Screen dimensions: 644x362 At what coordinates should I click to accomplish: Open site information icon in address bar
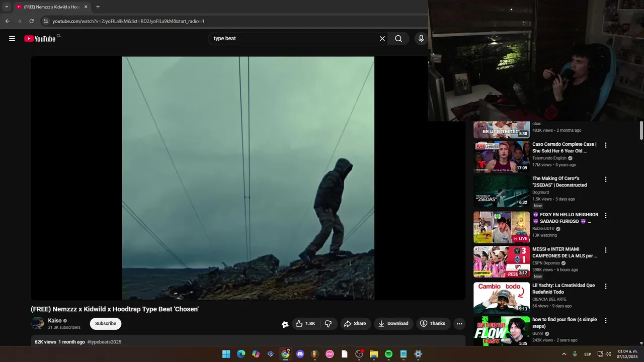coord(46,21)
